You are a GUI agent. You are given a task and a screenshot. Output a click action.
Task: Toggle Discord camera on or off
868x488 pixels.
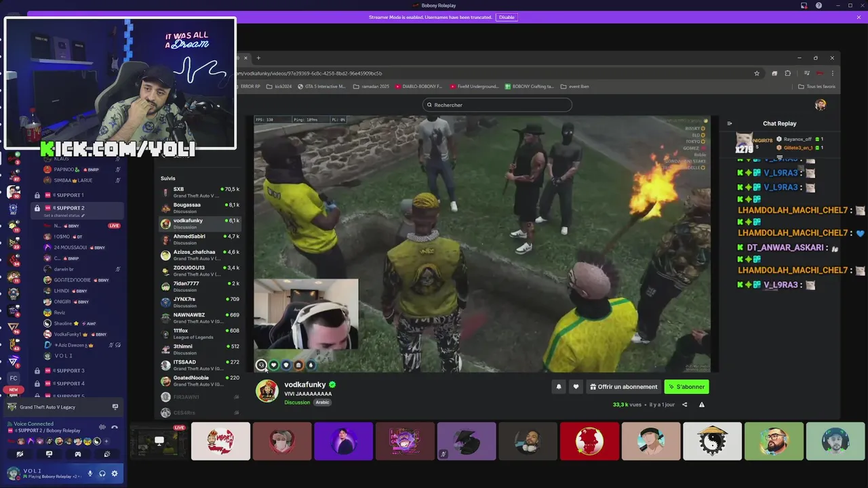tap(20, 454)
